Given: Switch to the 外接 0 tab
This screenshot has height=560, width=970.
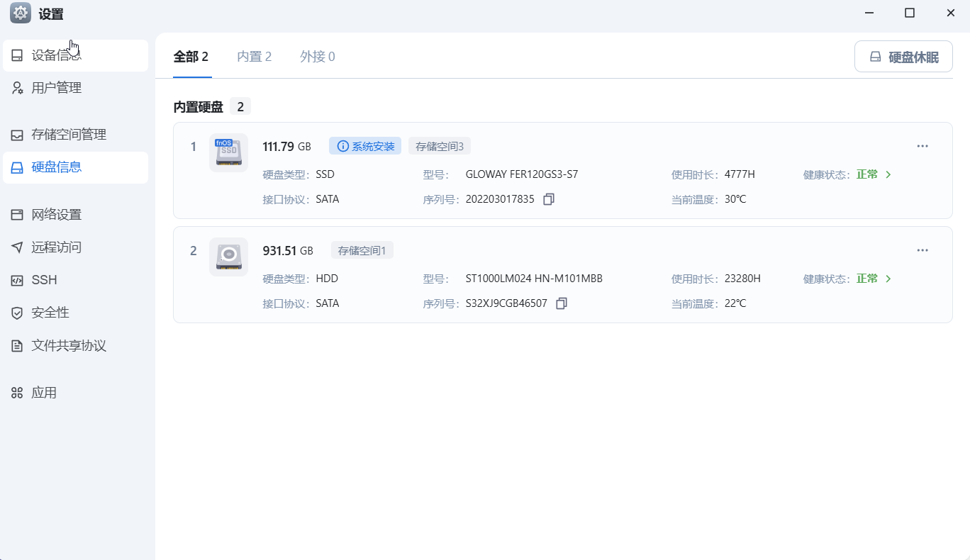Looking at the screenshot, I should pyautogui.click(x=318, y=57).
